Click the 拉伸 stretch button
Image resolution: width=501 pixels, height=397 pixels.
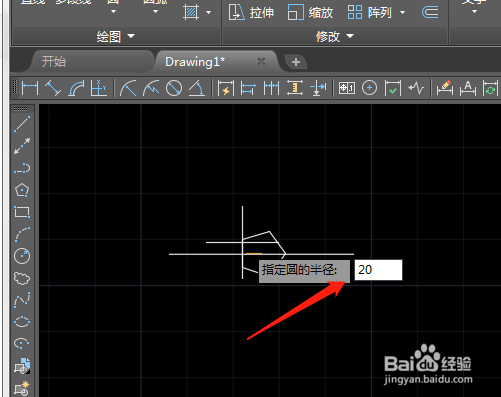coord(251,13)
